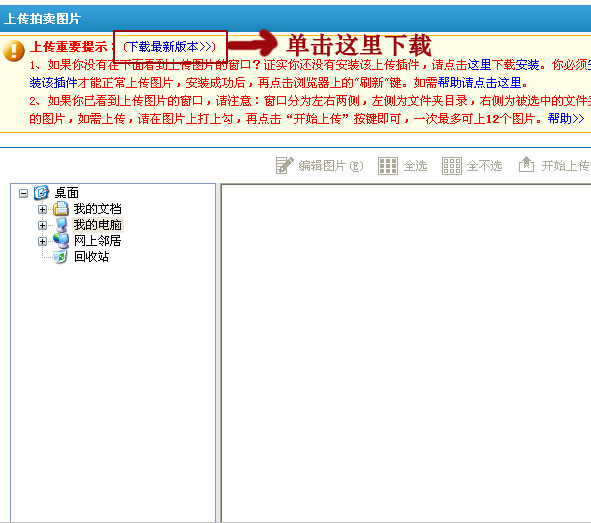
Task: Select 我的电脑 in the folder tree
Action: 97,225
